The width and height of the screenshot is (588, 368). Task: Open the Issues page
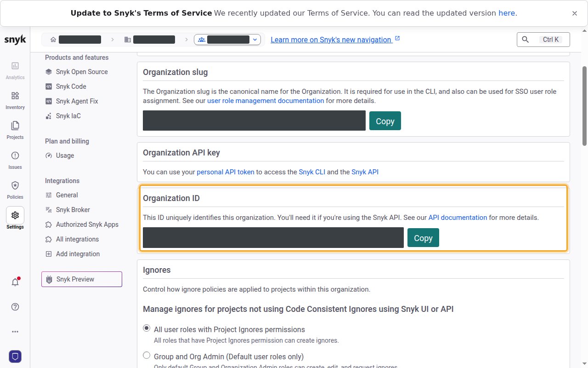pyautogui.click(x=15, y=160)
